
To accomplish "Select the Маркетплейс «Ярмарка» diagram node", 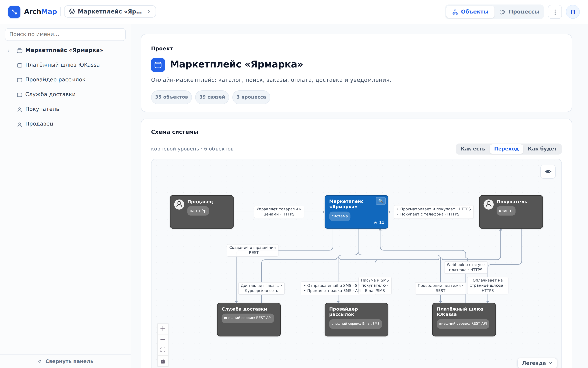I will (356, 212).
